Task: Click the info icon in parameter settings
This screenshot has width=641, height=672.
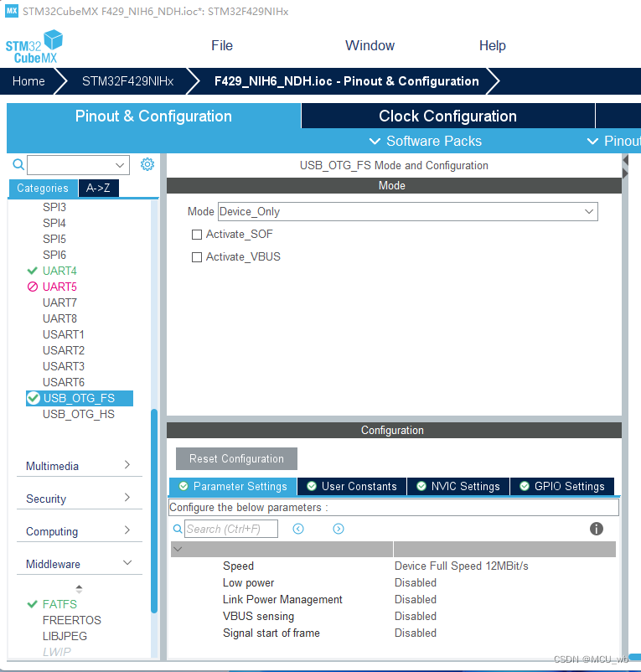Action: coord(596,529)
